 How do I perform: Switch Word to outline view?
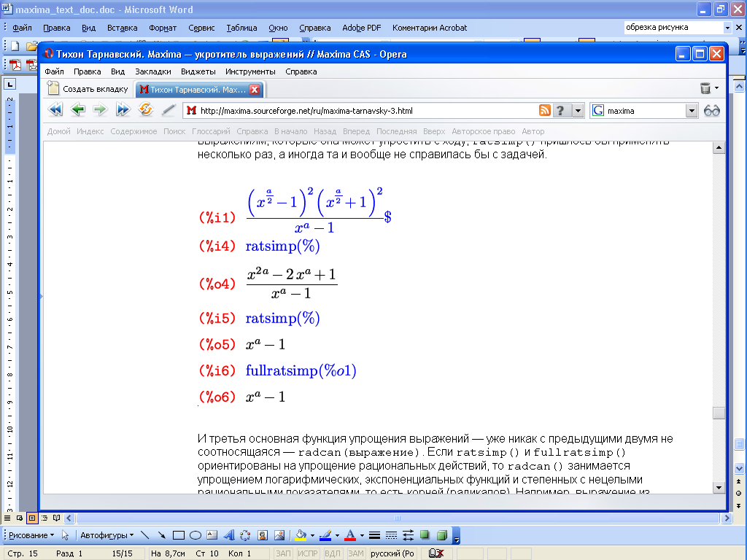click(x=44, y=518)
